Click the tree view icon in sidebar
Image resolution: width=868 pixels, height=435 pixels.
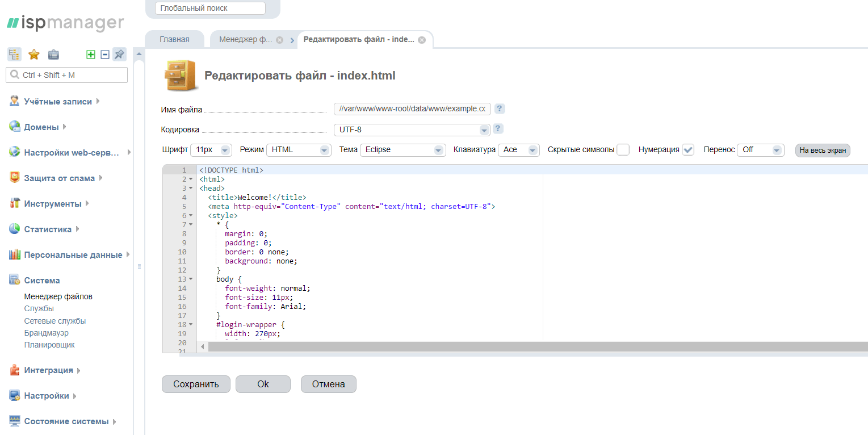14,55
